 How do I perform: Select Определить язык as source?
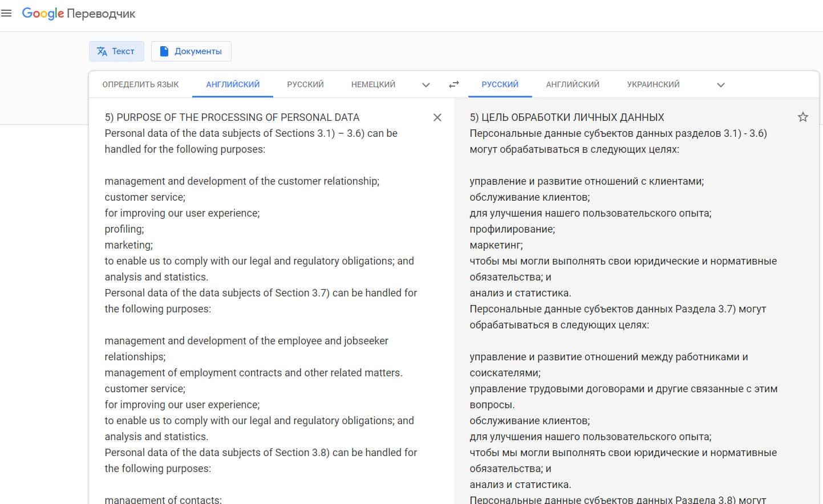pyautogui.click(x=140, y=84)
